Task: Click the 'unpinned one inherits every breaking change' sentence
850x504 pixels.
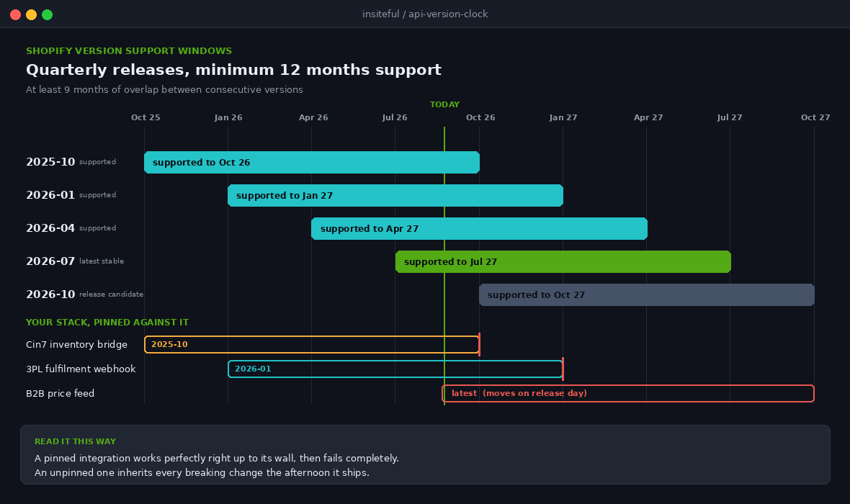Action: pos(202,472)
